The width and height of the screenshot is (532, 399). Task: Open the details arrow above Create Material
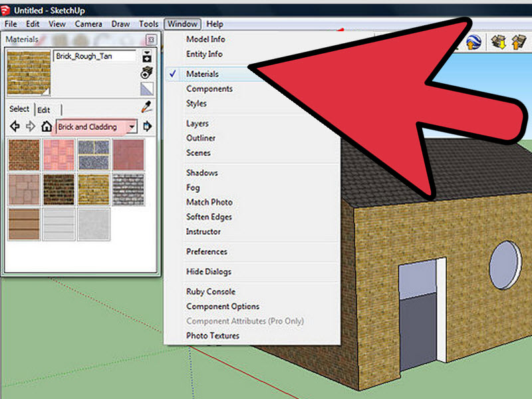[x=147, y=53]
